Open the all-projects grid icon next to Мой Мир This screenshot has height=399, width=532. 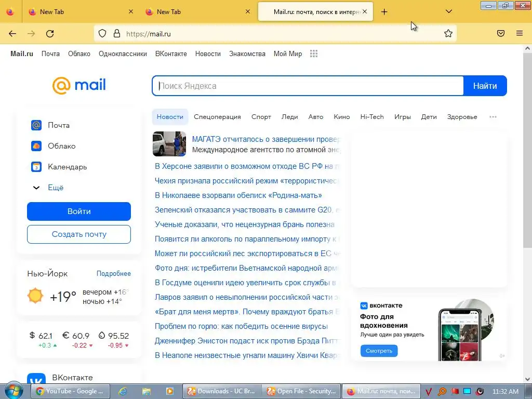point(314,54)
